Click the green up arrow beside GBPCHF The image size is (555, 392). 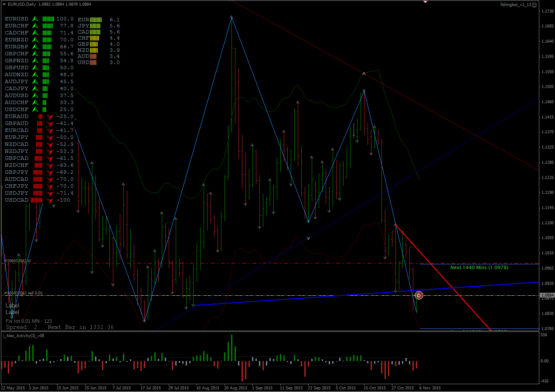(x=36, y=54)
